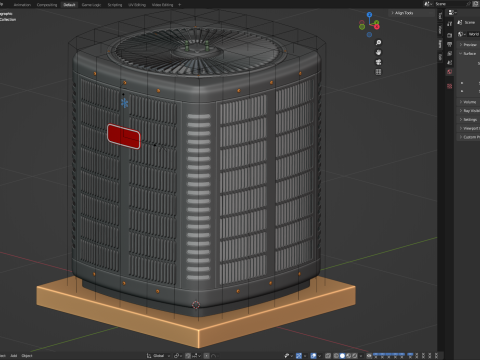Open the pivot point dropdown
The width and height of the screenshot is (480, 360).
[x=178, y=356]
